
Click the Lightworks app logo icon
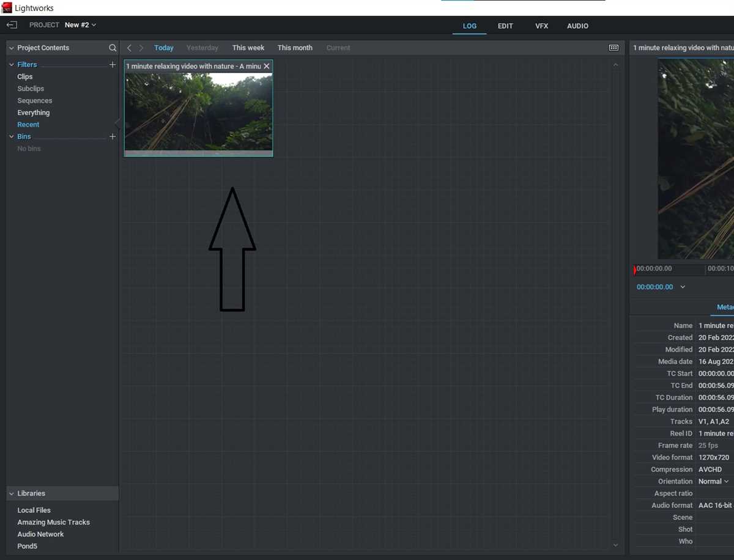pos(7,8)
